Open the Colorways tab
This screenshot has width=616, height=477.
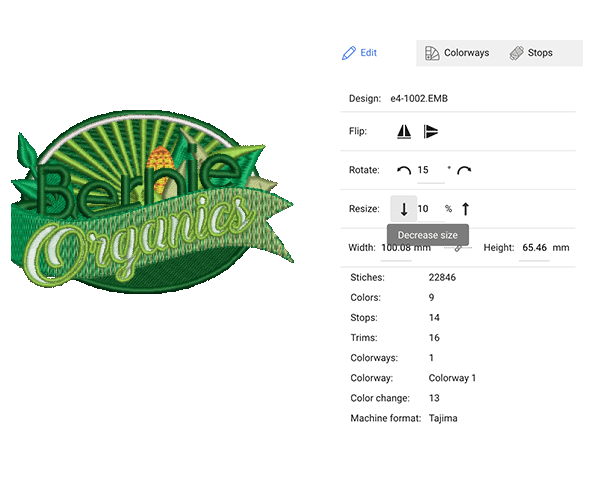pyautogui.click(x=457, y=53)
